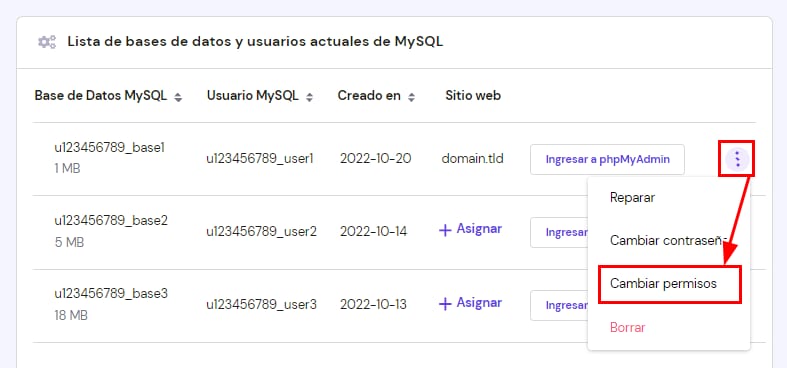787x368 pixels.
Task: Click 5 MB size under base2
Action: 69,242
